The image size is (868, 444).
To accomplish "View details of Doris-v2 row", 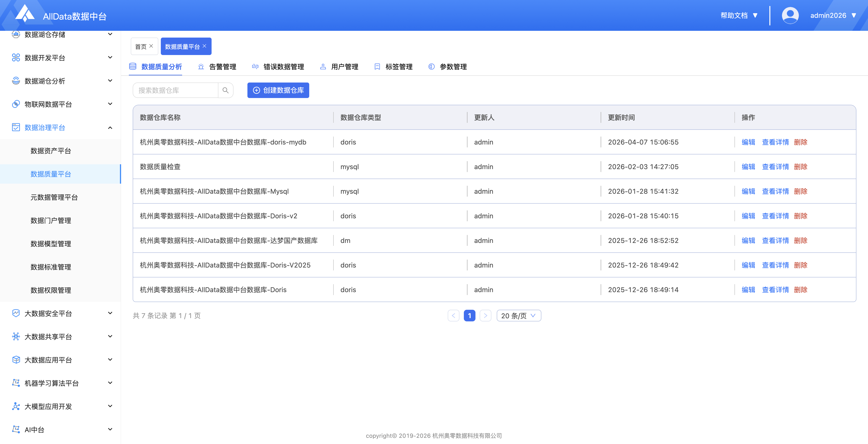I will [775, 216].
